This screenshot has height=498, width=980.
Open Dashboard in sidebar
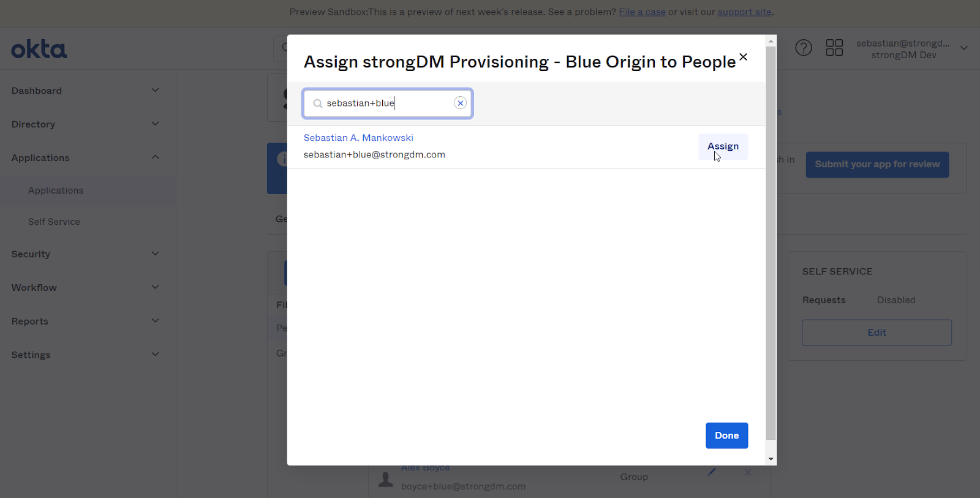(x=37, y=91)
